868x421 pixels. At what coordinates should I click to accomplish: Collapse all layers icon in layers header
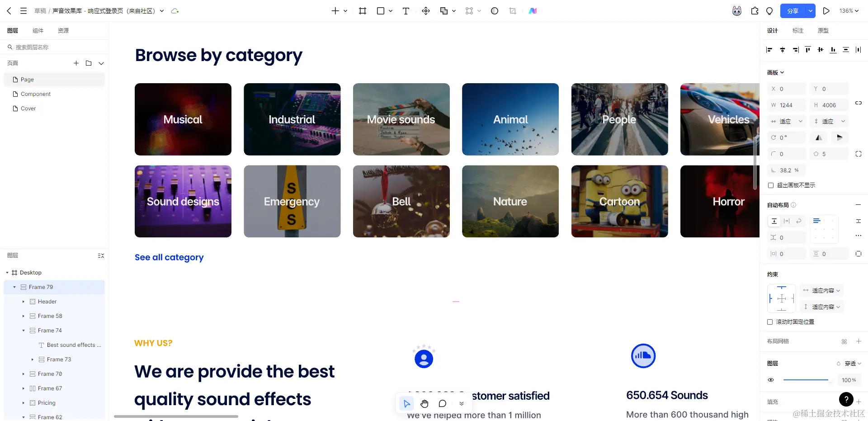101,255
